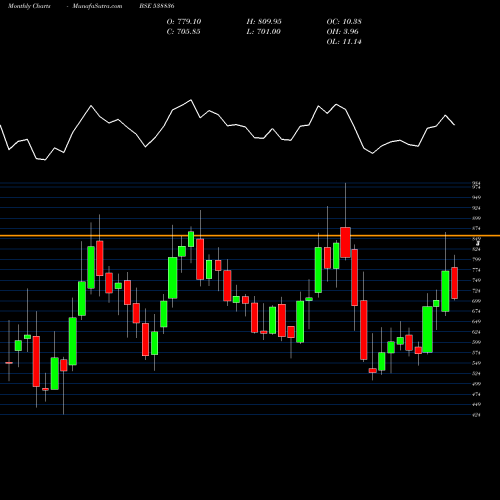Viewport: 500px width, 500px height.
Task: Click the 899 price axis label
Action: click(x=477, y=218)
